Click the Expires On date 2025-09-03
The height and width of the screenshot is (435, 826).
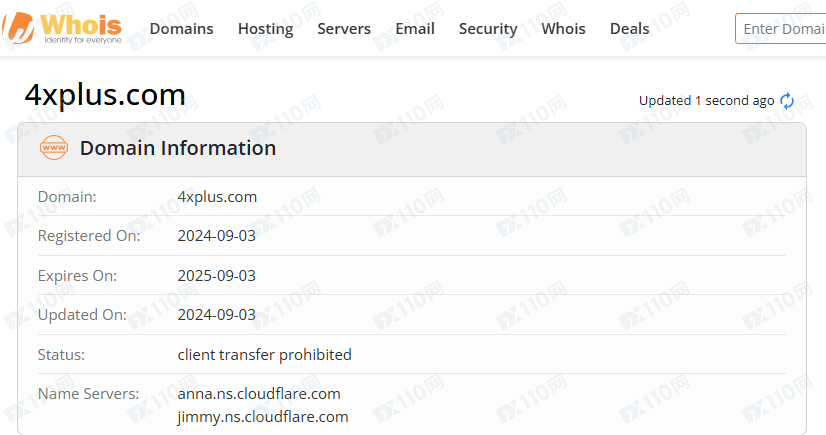217,275
